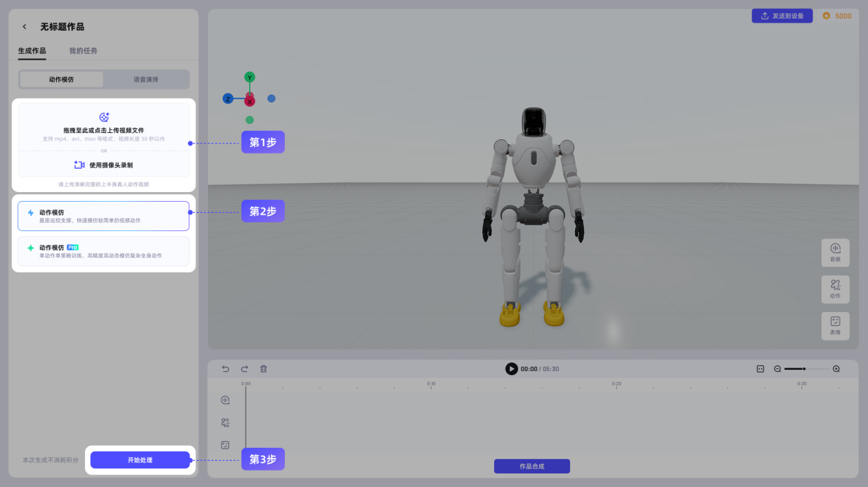868x487 pixels.
Task: Click the back arrow beside 无标题作品
Action: [25, 27]
